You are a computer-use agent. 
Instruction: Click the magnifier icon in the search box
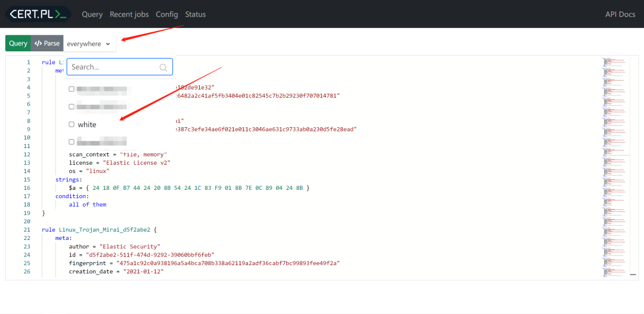(x=163, y=67)
